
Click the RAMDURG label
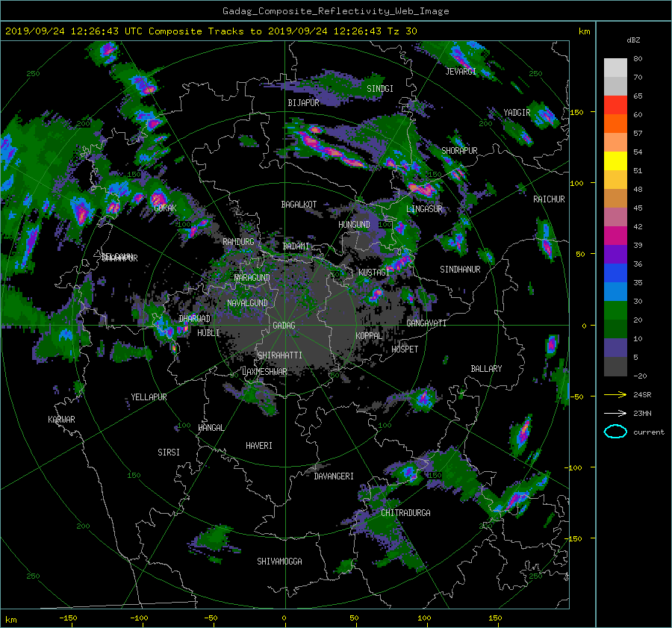pos(238,242)
